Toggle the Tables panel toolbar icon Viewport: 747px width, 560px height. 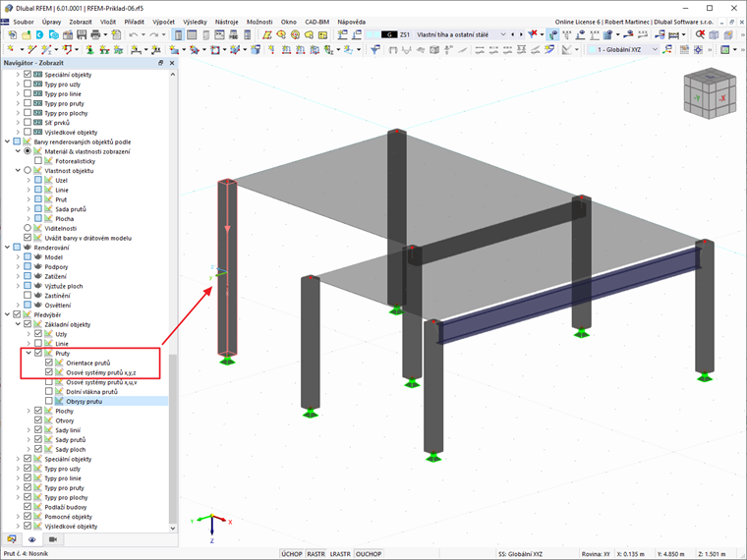coord(192,34)
